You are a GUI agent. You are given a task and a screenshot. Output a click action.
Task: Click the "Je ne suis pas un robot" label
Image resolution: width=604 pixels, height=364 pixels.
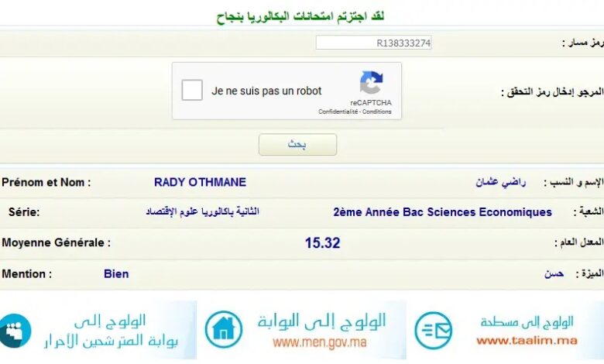[x=266, y=91]
